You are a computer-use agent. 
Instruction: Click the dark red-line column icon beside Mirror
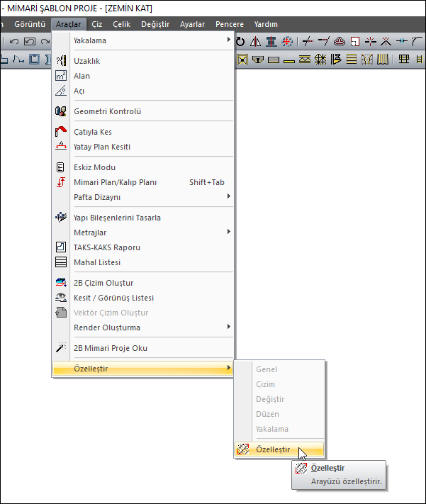click(x=271, y=41)
